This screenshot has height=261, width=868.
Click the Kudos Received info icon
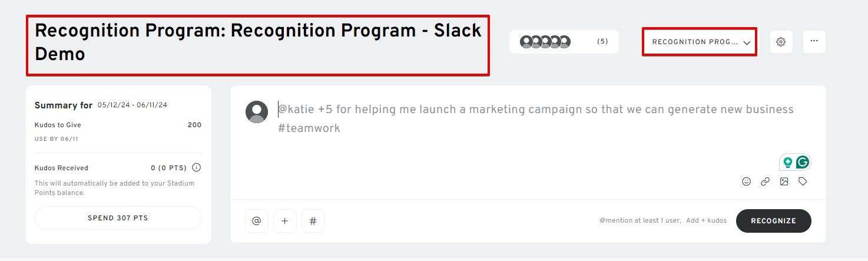pyautogui.click(x=197, y=167)
